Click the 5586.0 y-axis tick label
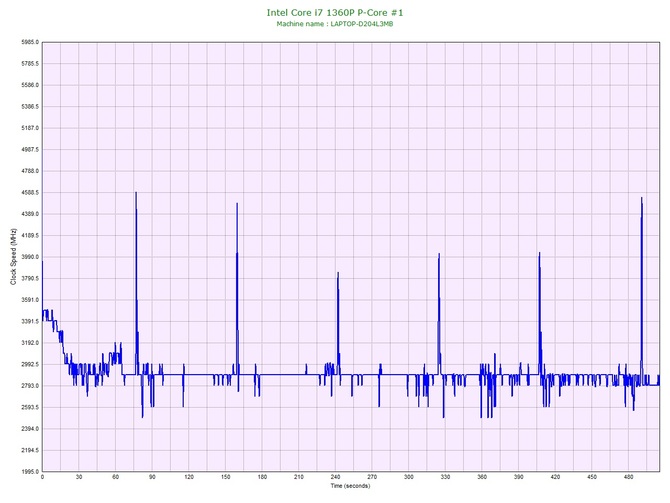This screenshot has height=503, width=670. (x=30, y=85)
